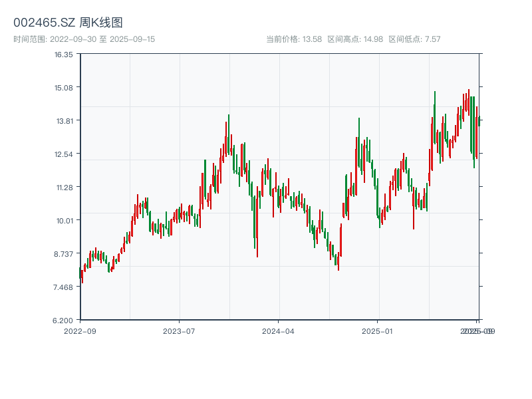The image size is (532, 399).
Task: Click the y-axis label 15.08
Action: [x=64, y=88]
